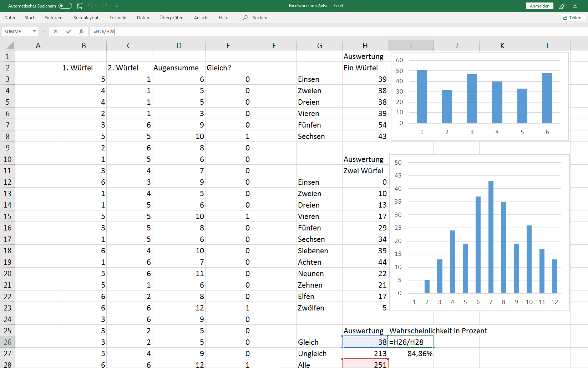588x368 pixels.
Task: Click the fx insert function icon
Action: (x=81, y=31)
